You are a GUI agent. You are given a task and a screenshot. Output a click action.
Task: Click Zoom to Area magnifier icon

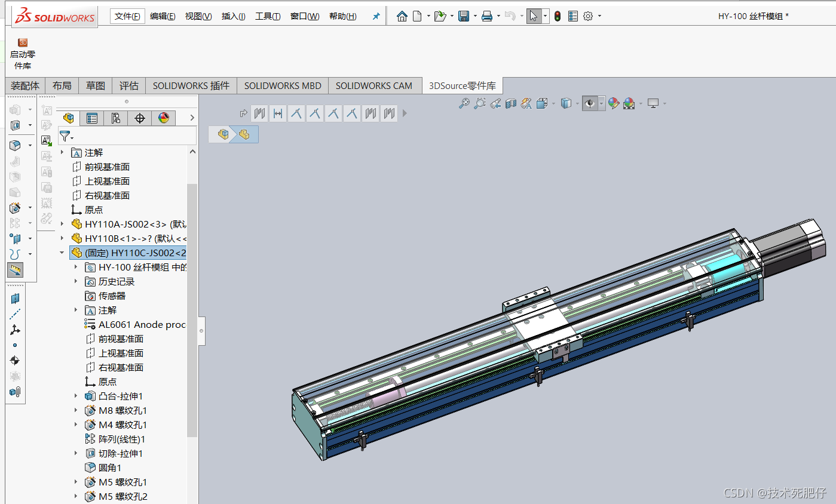[x=479, y=103]
